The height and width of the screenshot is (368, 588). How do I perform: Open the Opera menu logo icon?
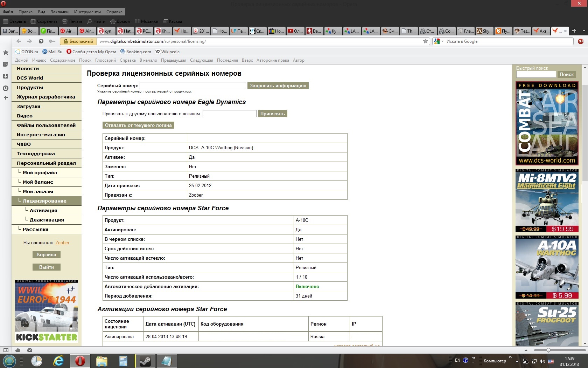(3, 4)
